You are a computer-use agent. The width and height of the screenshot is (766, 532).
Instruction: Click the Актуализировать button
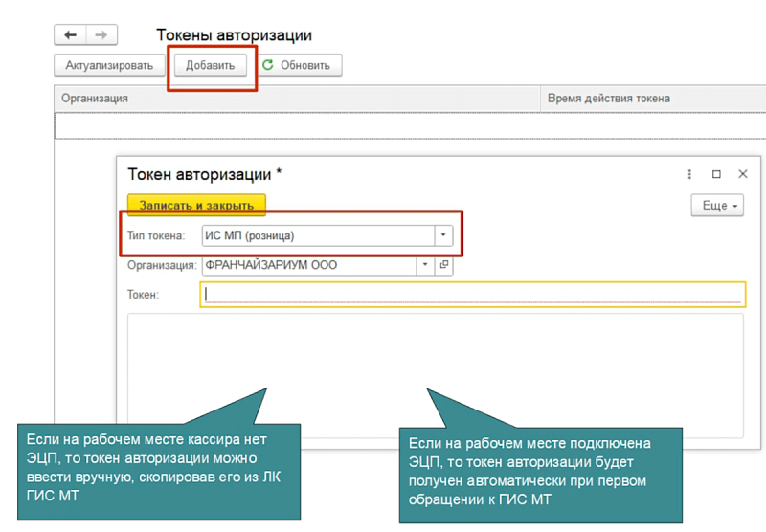tap(109, 65)
